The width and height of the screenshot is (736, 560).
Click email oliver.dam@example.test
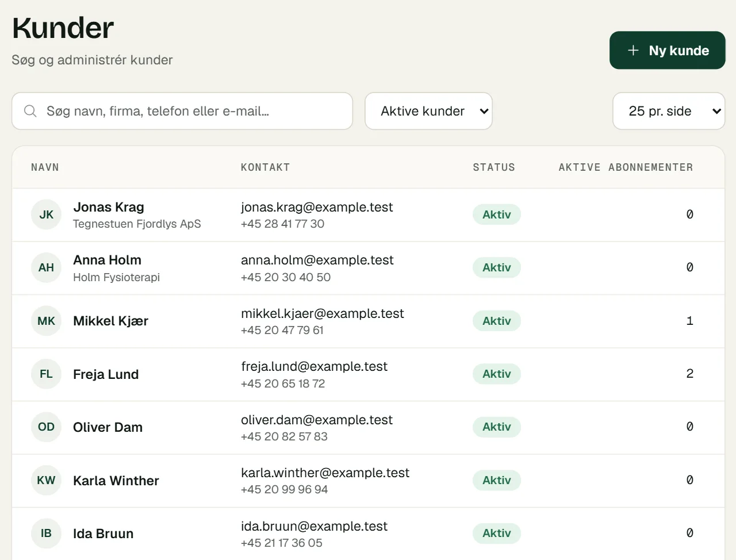point(317,420)
